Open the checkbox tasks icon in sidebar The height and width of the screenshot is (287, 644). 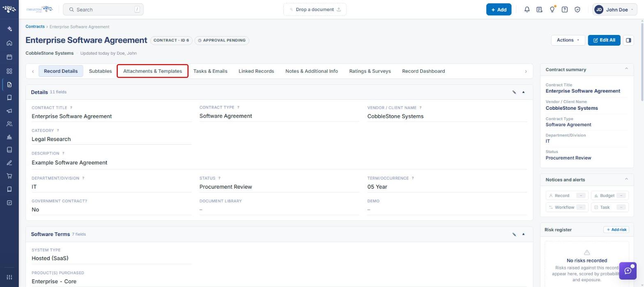[9, 203]
